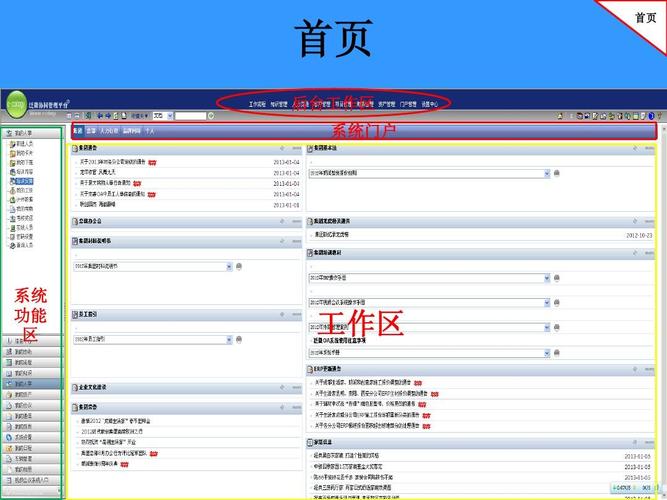Open the 文档 search type dropdown

(x=162, y=116)
